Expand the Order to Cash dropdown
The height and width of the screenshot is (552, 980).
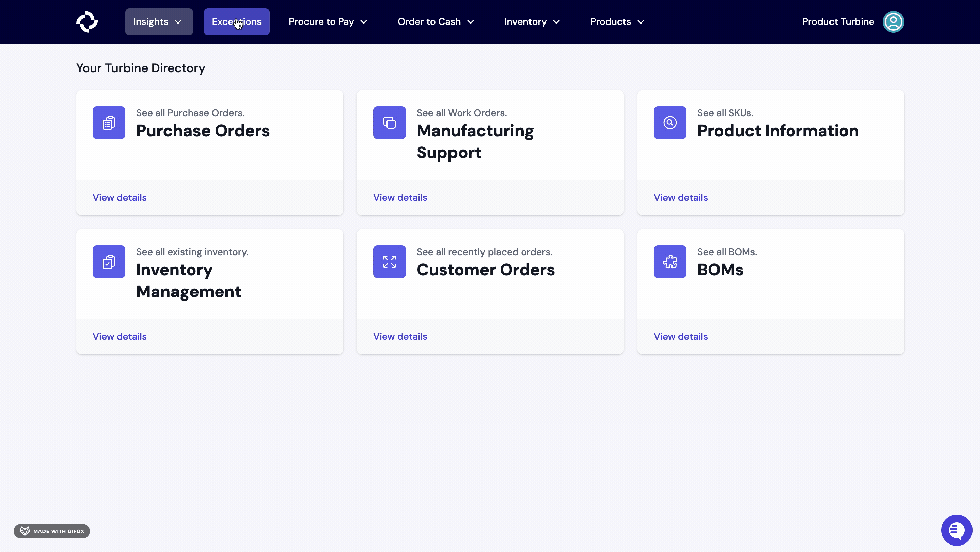[436, 22]
